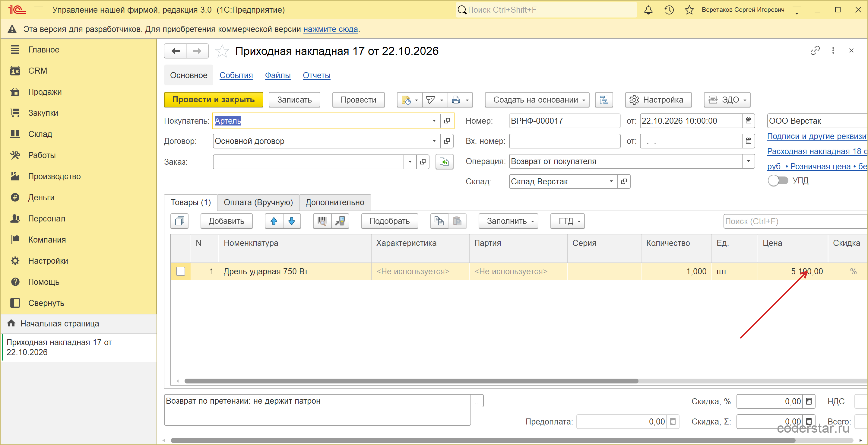The width and height of the screenshot is (868, 445).
Task: Open print dropdown printer button
Action: point(460,100)
